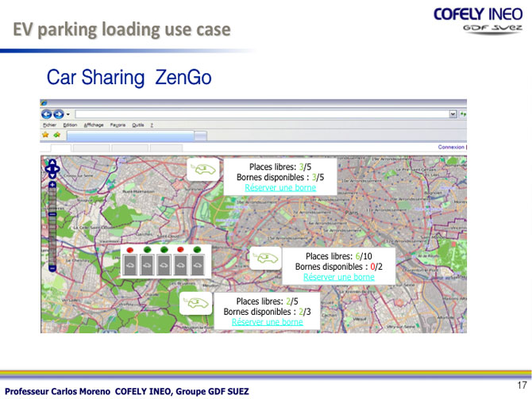Zoom out the map with the bottom minus button
This screenshot has height=399, width=532.
coord(52,268)
